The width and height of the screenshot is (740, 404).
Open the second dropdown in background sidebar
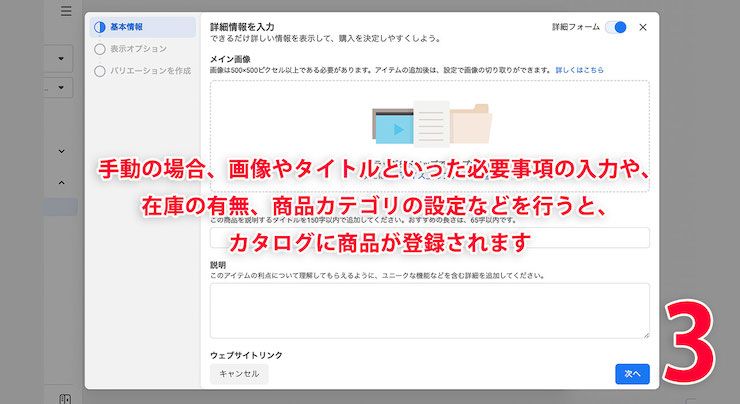pyautogui.click(x=61, y=87)
